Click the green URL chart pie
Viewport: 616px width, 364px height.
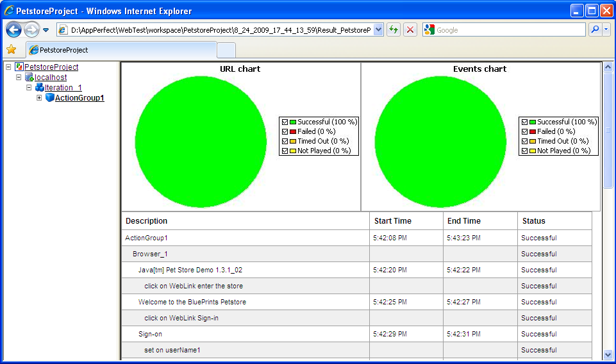click(x=201, y=142)
